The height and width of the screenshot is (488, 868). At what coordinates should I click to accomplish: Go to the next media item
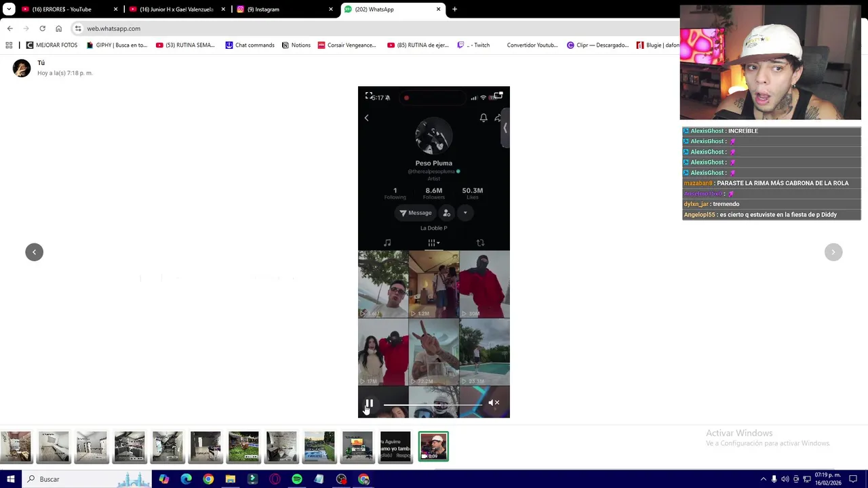(x=833, y=252)
